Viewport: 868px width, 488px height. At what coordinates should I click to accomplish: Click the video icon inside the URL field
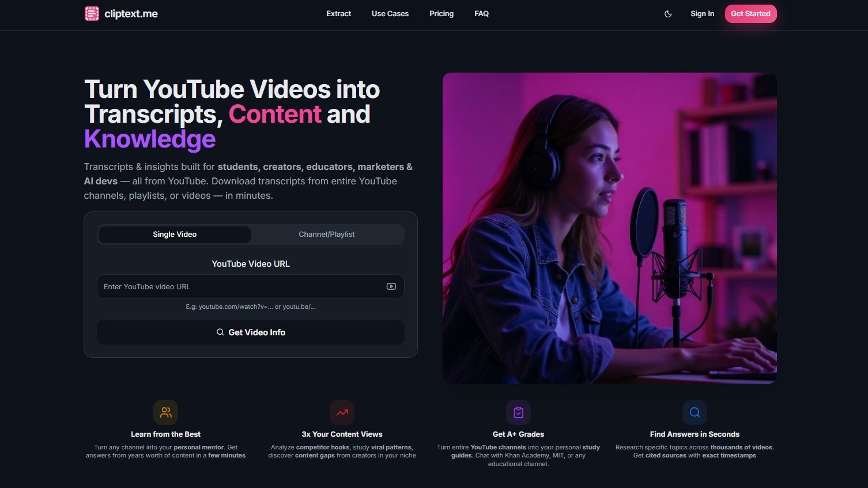pyautogui.click(x=391, y=286)
